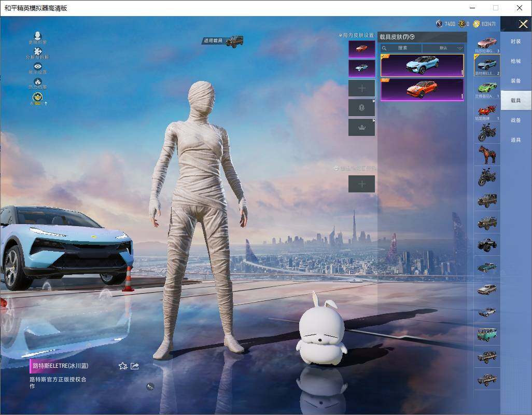Choose the teal sedan in vehicle list

[x=487, y=267]
